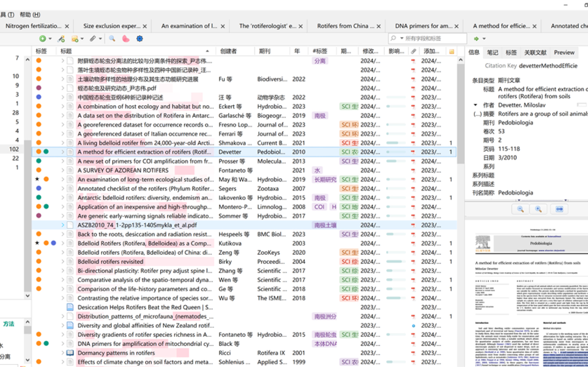Expand the 'Bdelloid rotifers revisited' row
The height and width of the screenshot is (367, 588).
[63, 262]
